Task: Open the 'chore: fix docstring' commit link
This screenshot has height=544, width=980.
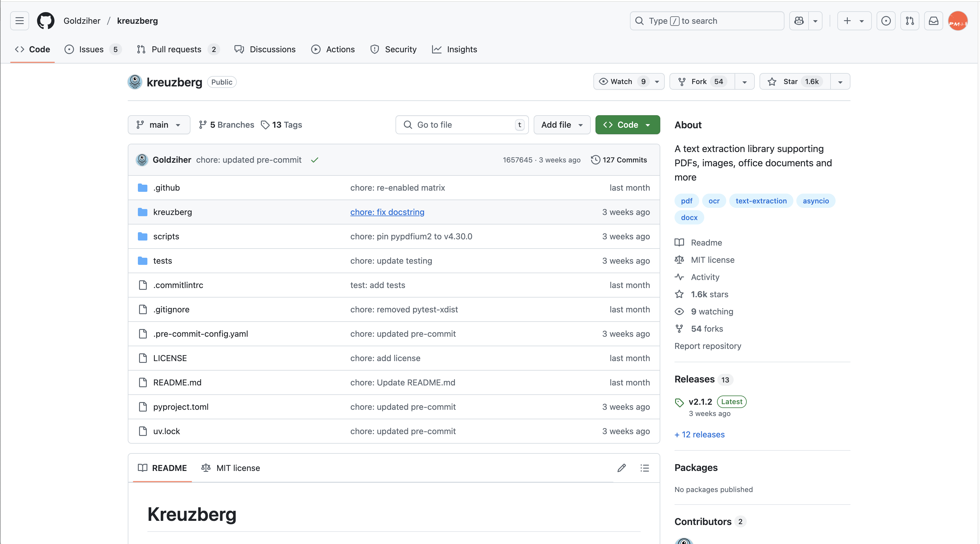Action: 387,212
